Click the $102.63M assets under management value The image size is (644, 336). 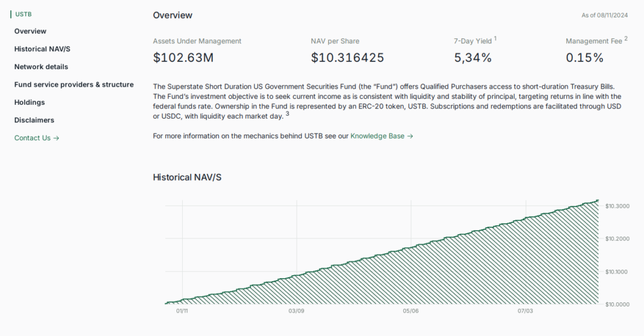tap(183, 58)
